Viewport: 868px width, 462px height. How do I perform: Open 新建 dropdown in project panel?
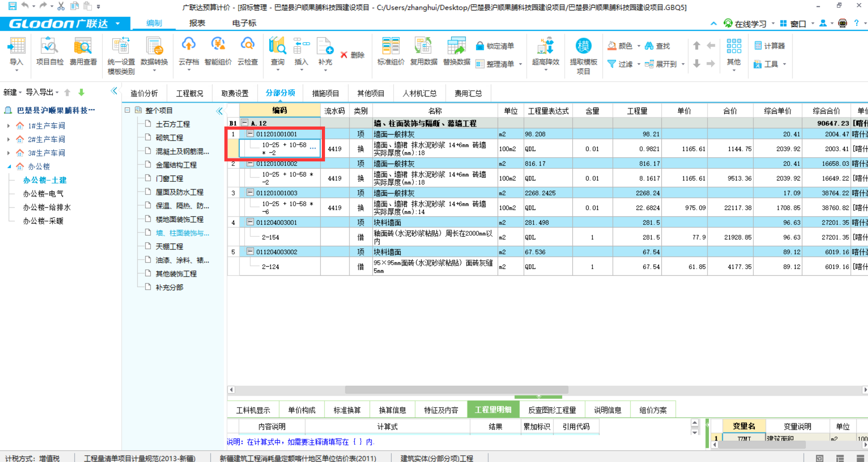(12, 92)
